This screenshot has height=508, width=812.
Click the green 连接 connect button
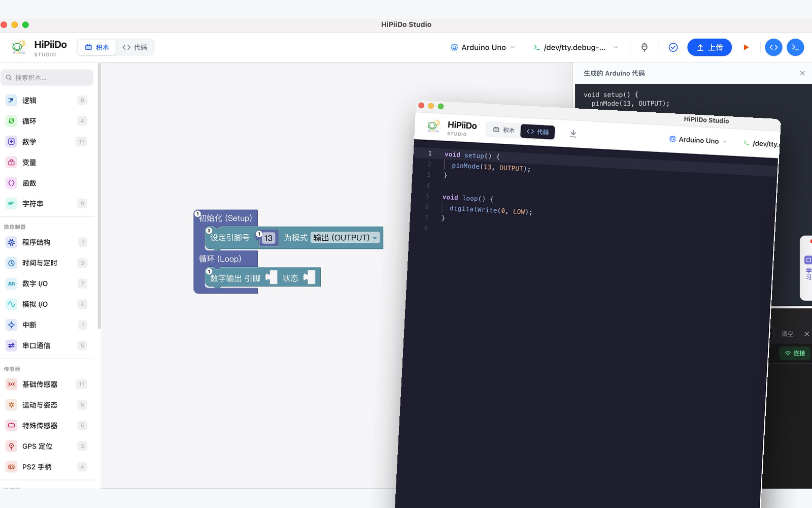(795, 353)
